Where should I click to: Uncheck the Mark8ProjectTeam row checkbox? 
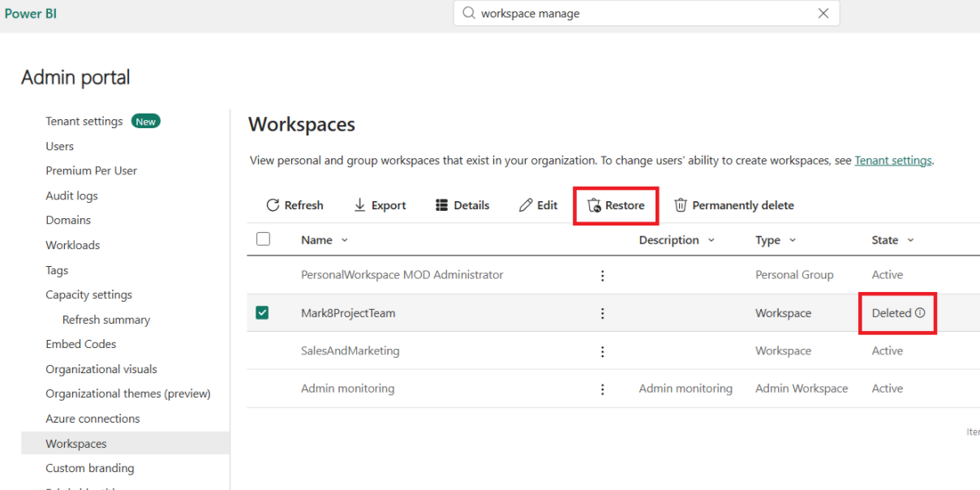pyautogui.click(x=262, y=312)
